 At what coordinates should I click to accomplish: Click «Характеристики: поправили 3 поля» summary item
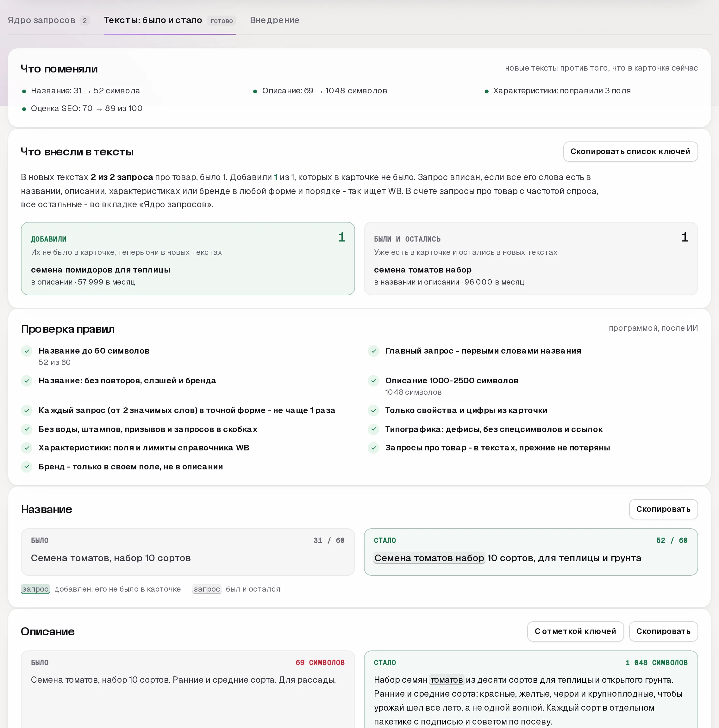[x=558, y=91]
